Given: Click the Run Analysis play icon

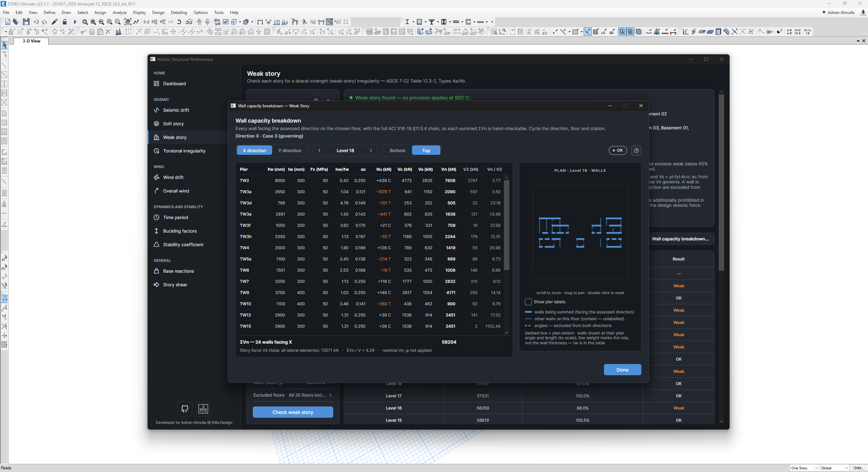Looking at the screenshot, I should click(x=75, y=22).
